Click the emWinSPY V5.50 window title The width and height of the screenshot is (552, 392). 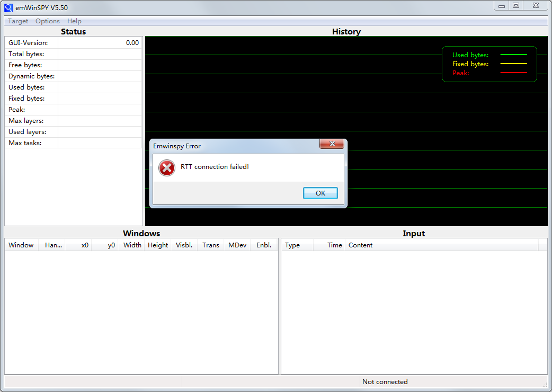point(41,8)
